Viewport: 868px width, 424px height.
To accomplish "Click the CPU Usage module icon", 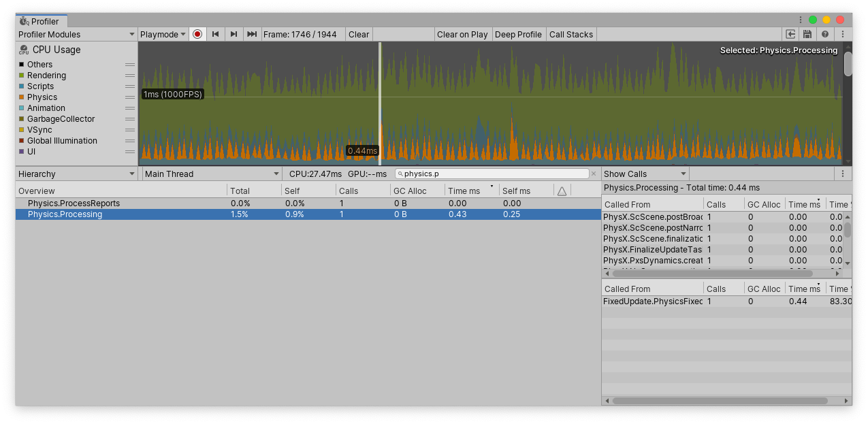I will tap(22, 50).
